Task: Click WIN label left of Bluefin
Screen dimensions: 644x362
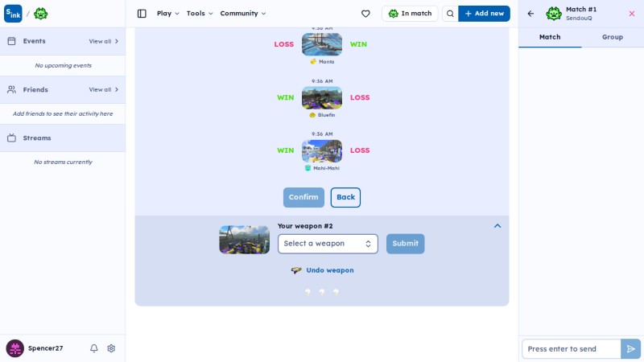Action: click(x=286, y=97)
